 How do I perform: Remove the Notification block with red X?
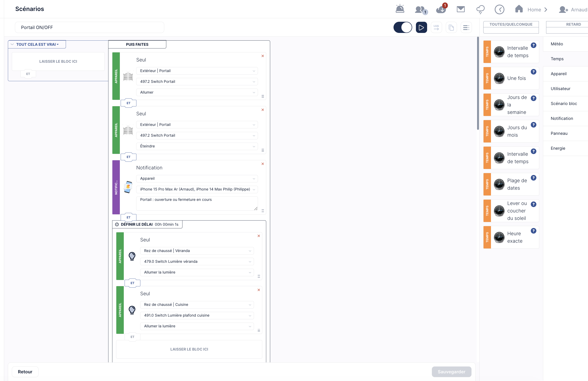(x=263, y=164)
